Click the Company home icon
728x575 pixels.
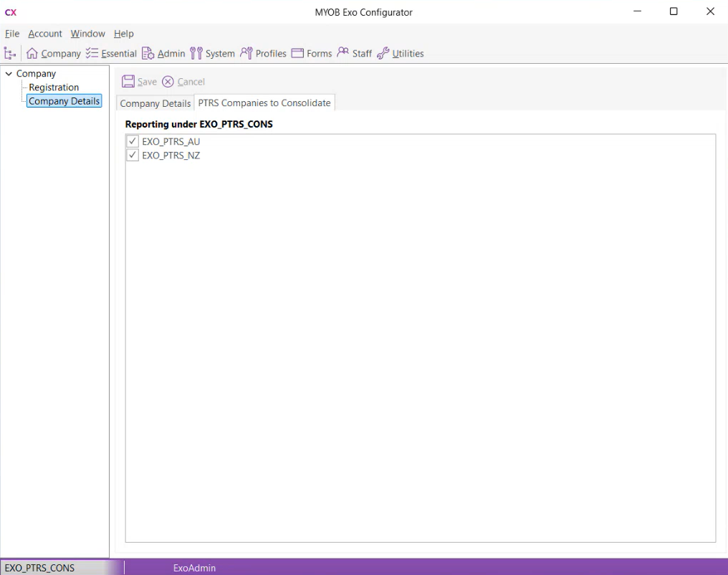click(32, 53)
